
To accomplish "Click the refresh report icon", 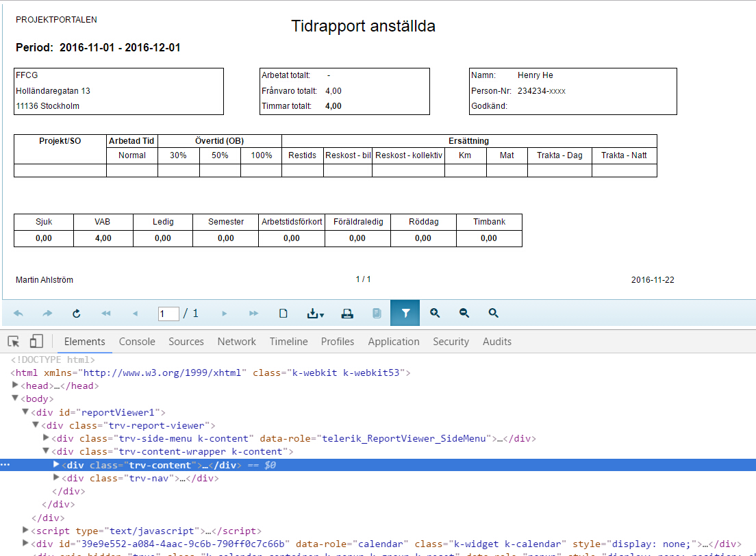I will (x=77, y=314).
